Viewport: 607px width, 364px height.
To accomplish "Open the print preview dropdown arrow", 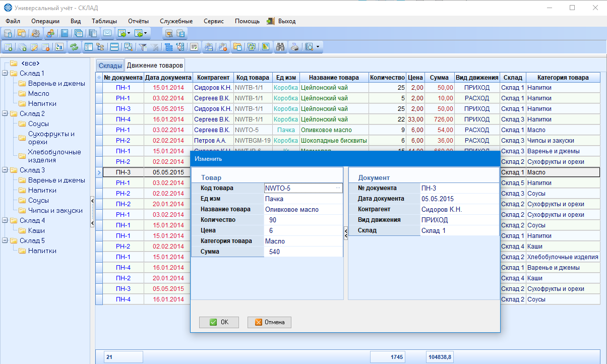I will tap(318, 47).
